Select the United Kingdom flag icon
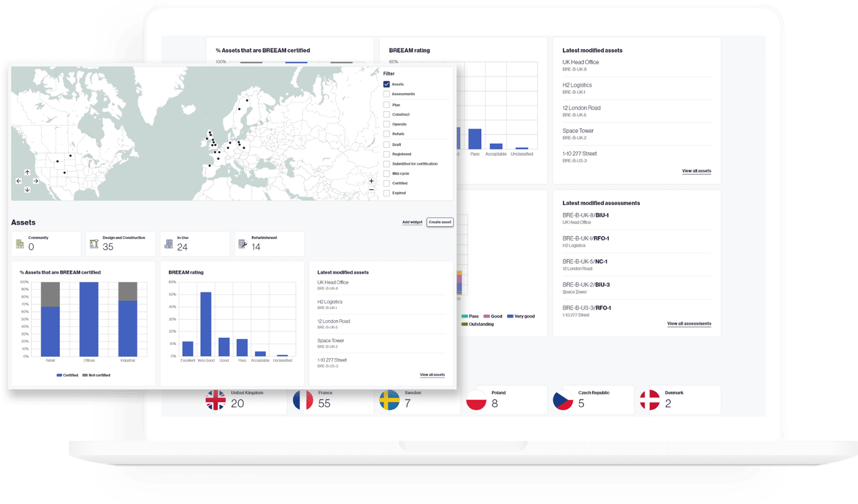 pos(216,400)
